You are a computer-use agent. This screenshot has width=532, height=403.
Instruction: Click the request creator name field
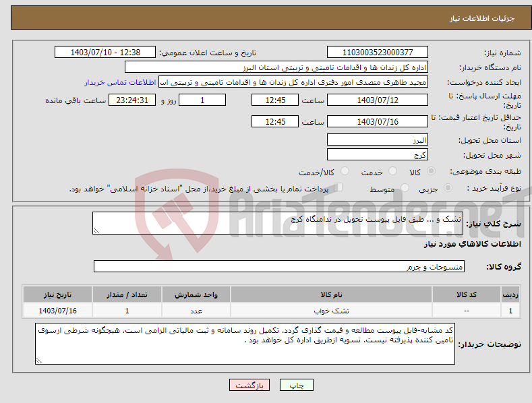(x=293, y=82)
